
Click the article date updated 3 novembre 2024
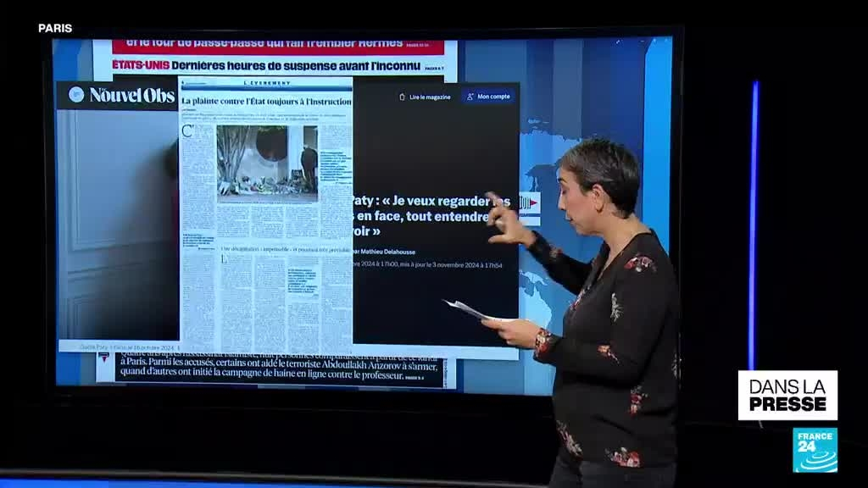(427, 265)
